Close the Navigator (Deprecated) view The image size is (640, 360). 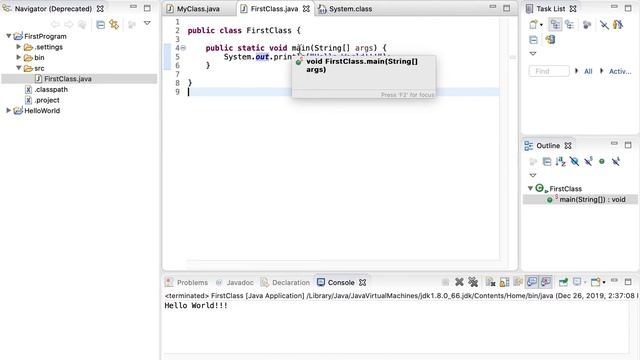(x=100, y=9)
